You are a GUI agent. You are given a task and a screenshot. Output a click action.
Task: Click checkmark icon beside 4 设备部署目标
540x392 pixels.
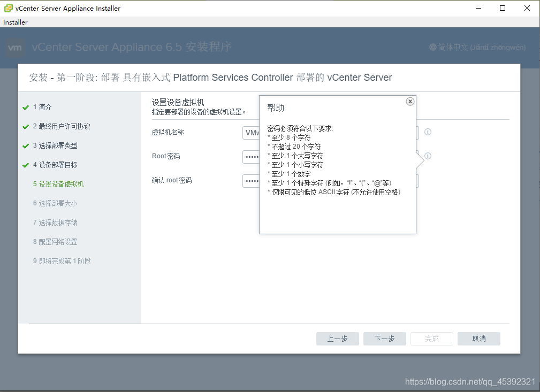26,166
